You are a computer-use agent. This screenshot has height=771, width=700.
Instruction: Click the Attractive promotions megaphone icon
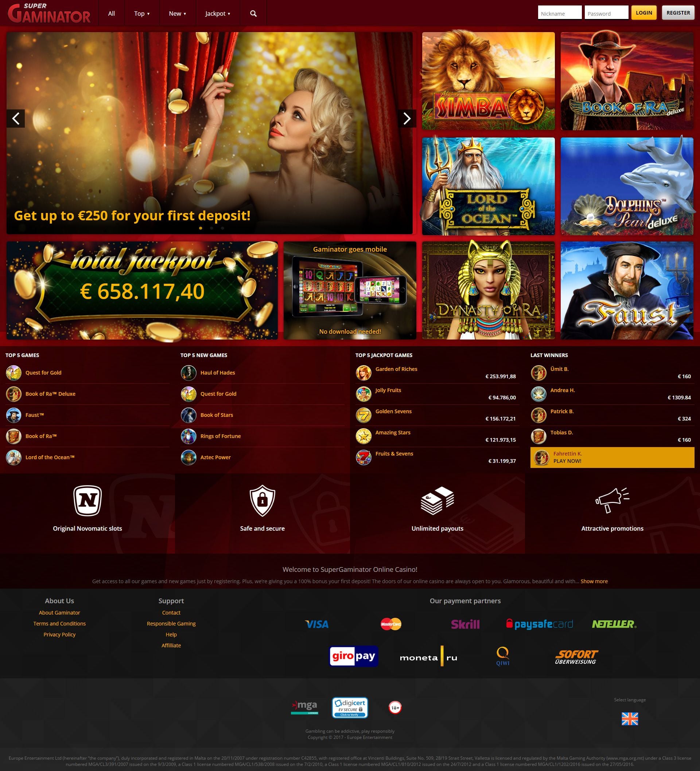pos(612,500)
